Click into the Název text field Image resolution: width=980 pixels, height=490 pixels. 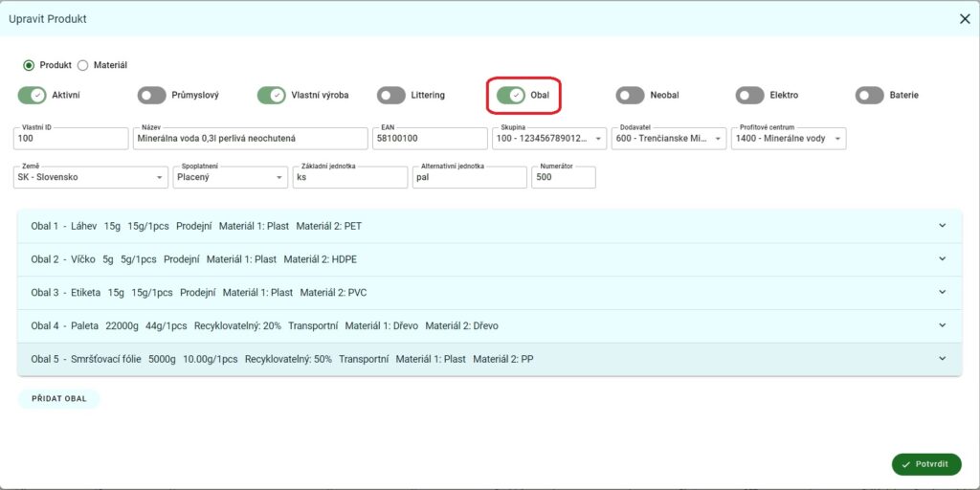coord(249,139)
